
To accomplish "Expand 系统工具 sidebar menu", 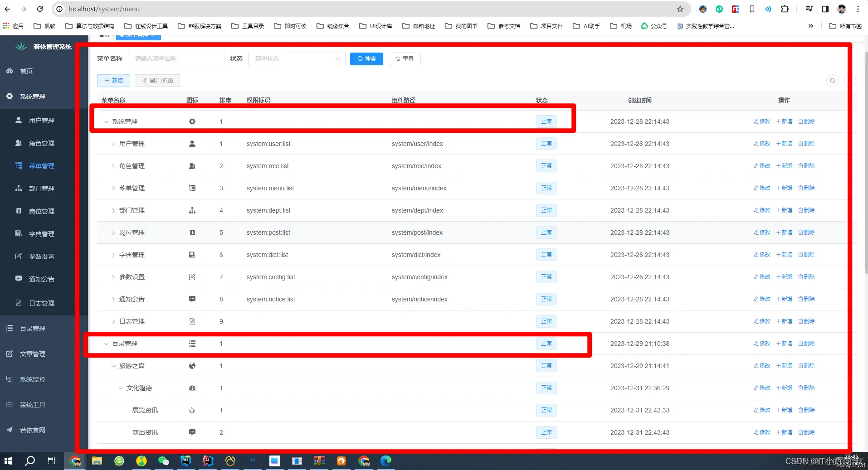I will coord(32,405).
